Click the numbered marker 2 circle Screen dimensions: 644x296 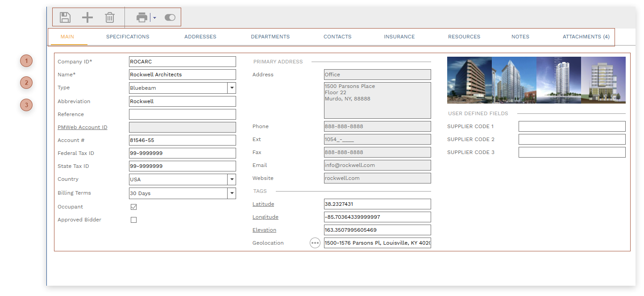pyautogui.click(x=26, y=83)
